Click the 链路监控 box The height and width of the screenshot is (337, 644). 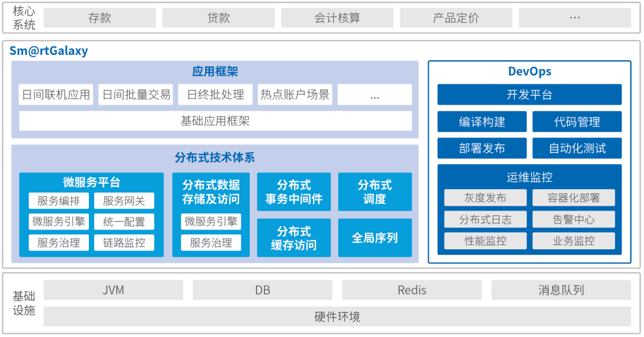(x=124, y=243)
